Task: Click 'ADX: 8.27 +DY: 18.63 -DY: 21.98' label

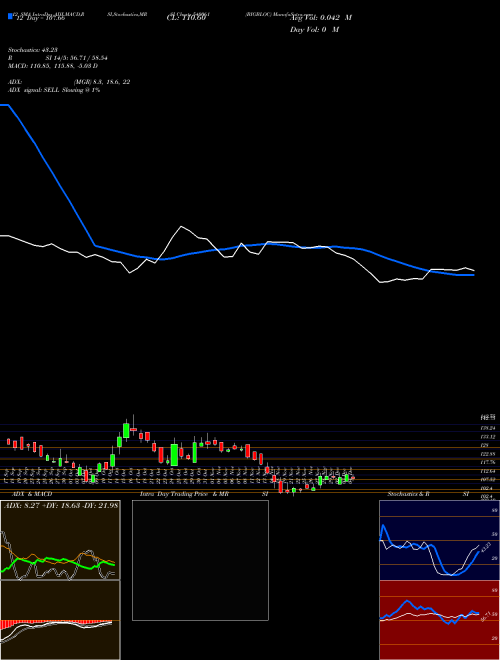Action: 61,506
